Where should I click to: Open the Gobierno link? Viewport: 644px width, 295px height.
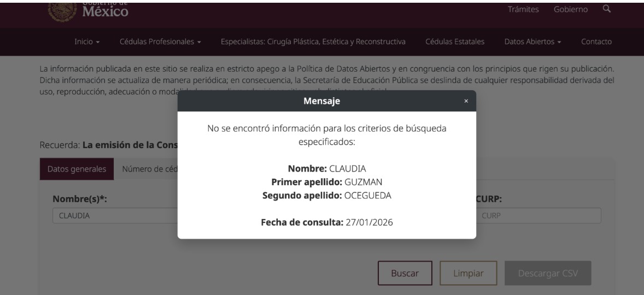pos(571,9)
